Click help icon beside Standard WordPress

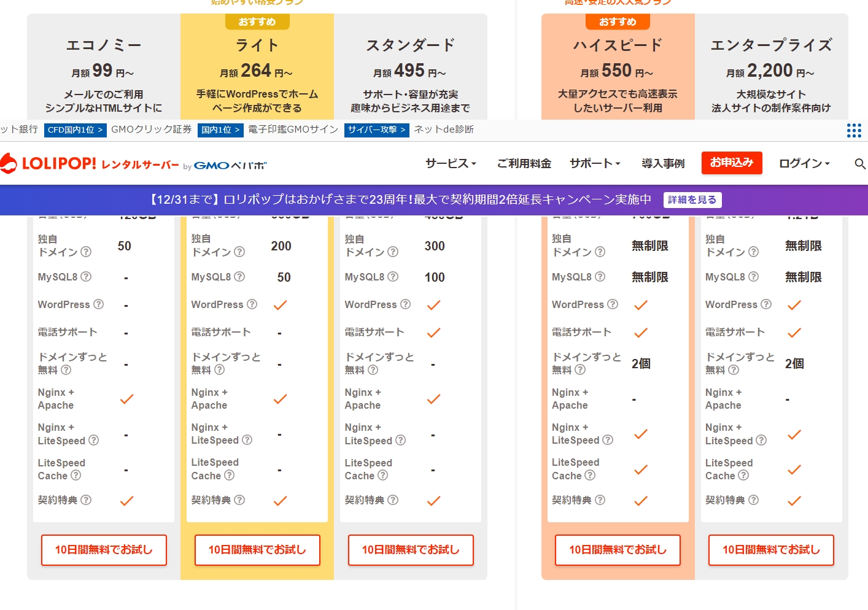tap(405, 304)
